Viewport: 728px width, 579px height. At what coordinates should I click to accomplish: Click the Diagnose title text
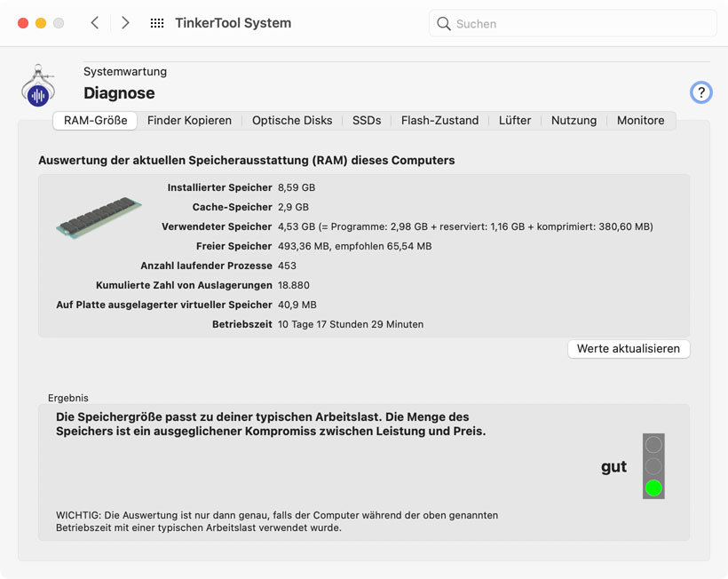click(119, 93)
